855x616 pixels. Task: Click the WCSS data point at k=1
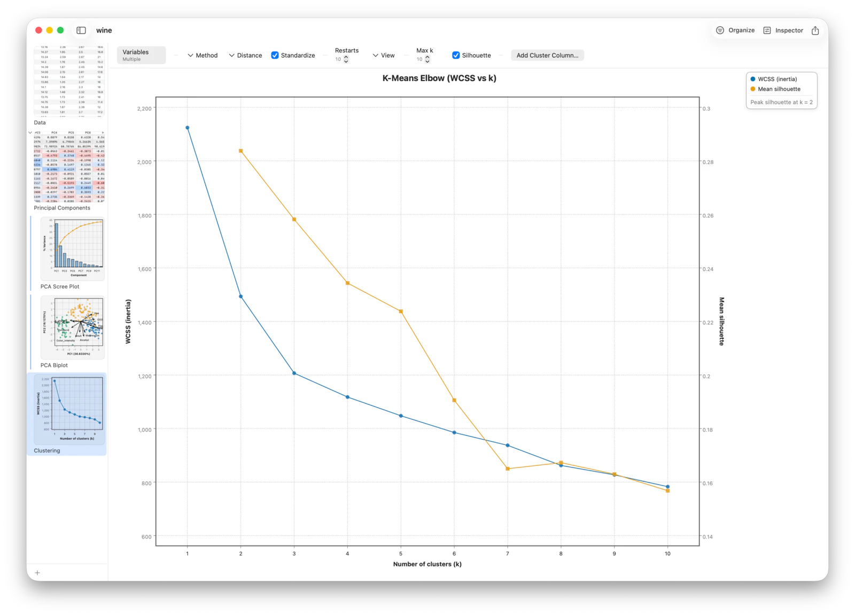pyautogui.click(x=188, y=128)
